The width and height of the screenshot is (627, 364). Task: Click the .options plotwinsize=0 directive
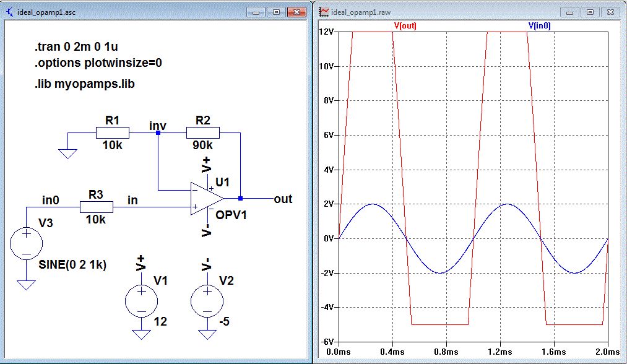(98, 63)
